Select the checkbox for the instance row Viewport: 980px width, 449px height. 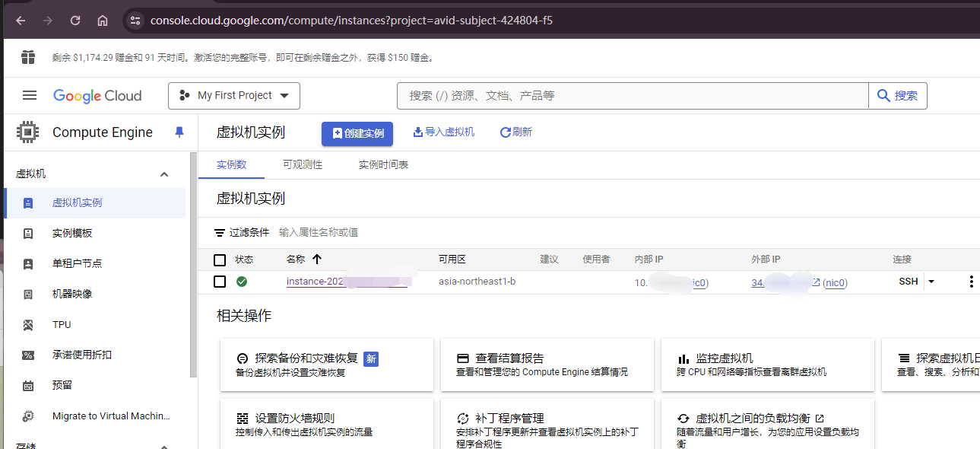[220, 282]
